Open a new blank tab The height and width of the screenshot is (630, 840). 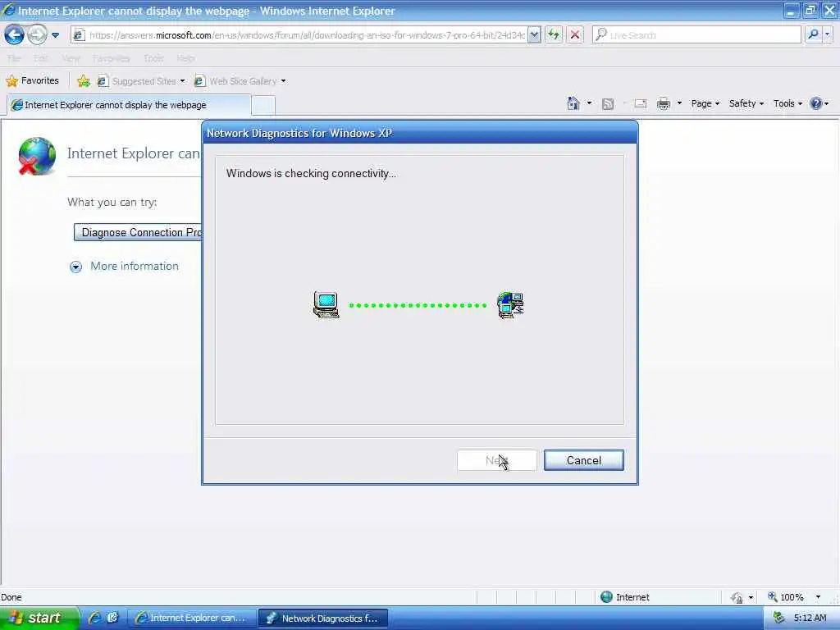[263, 106]
